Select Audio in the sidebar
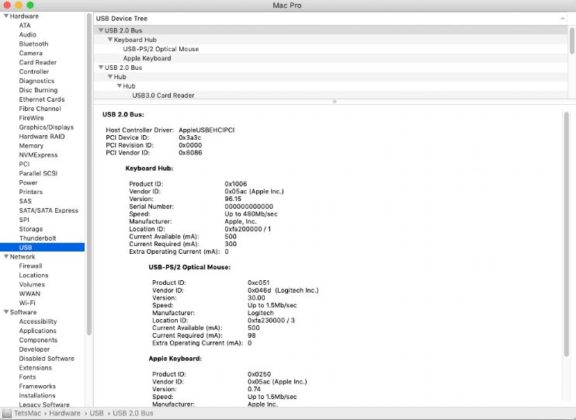This screenshot has width=576, height=420. [x=28, y=35]
